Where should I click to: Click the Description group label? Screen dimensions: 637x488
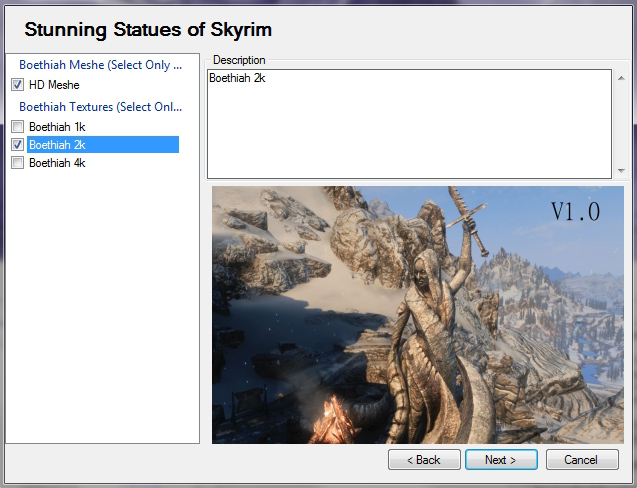[x=239, y=60]
